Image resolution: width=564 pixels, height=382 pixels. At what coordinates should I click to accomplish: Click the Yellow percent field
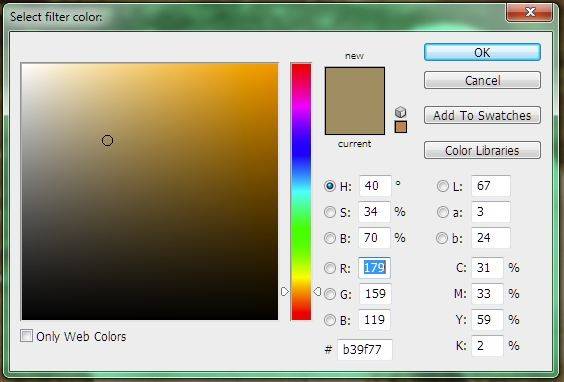pyautogui.click(x=487, y=320)
